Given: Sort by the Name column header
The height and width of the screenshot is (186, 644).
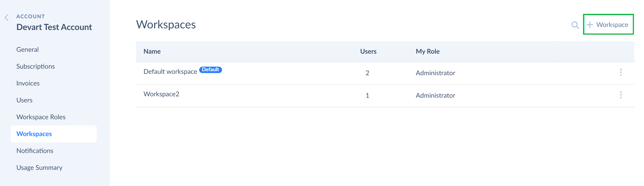Looking at the screenshot, I should (x=152, y=51).
